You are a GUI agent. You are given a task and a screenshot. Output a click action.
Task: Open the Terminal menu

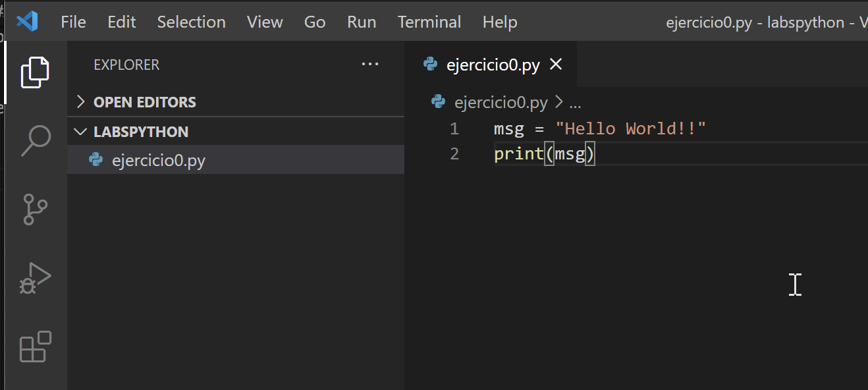click(x=429, y=22)
